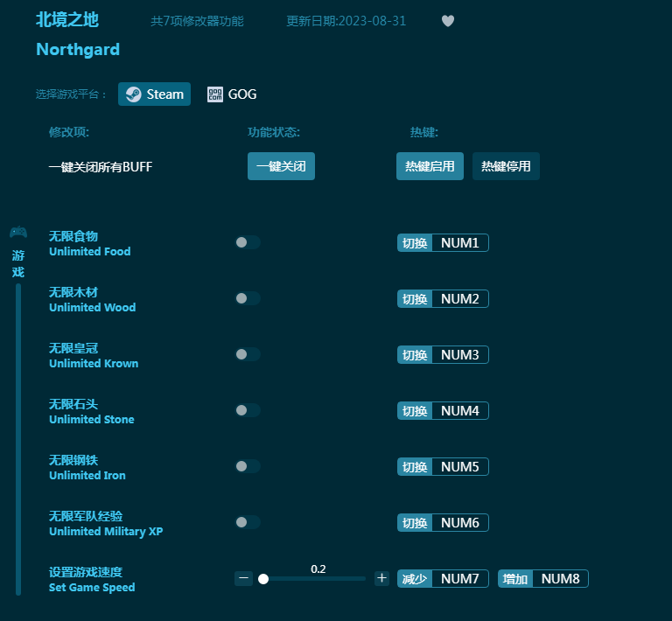
Task: Click the 北境之地 game title
Action: pyautogui.click(x=67, y=20)
